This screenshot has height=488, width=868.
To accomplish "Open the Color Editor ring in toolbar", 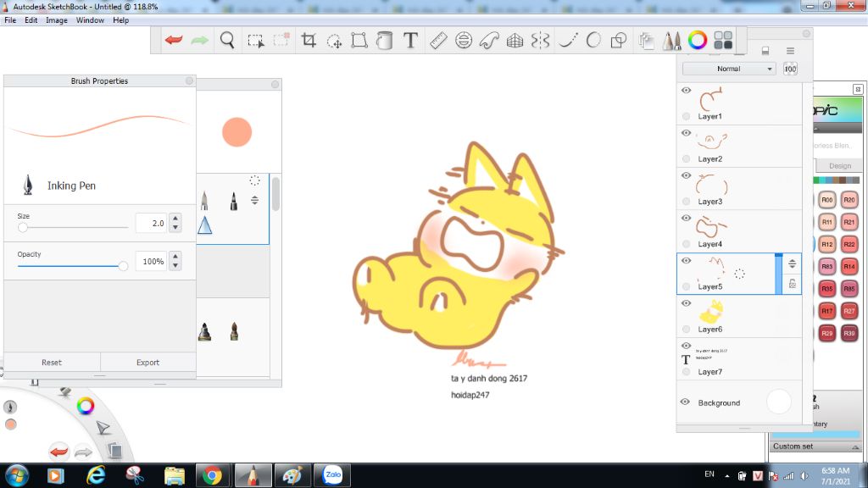I will point(698,40).
